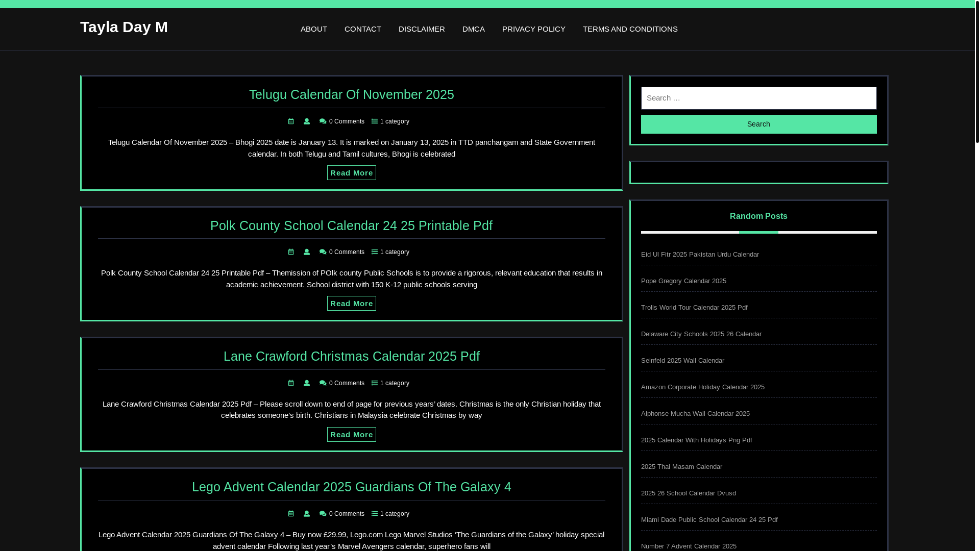
Task: Click the green Search button
Action: pyautogui.click(x=759, y=124)
